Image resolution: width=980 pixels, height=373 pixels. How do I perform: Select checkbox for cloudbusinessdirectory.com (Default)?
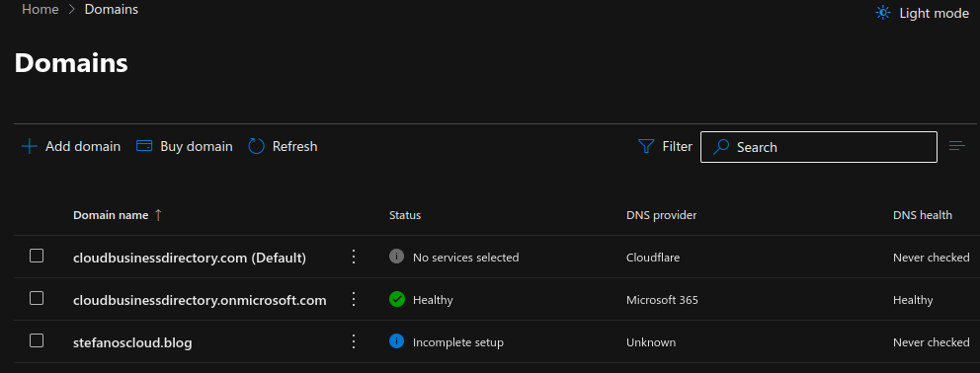[37, 256]
